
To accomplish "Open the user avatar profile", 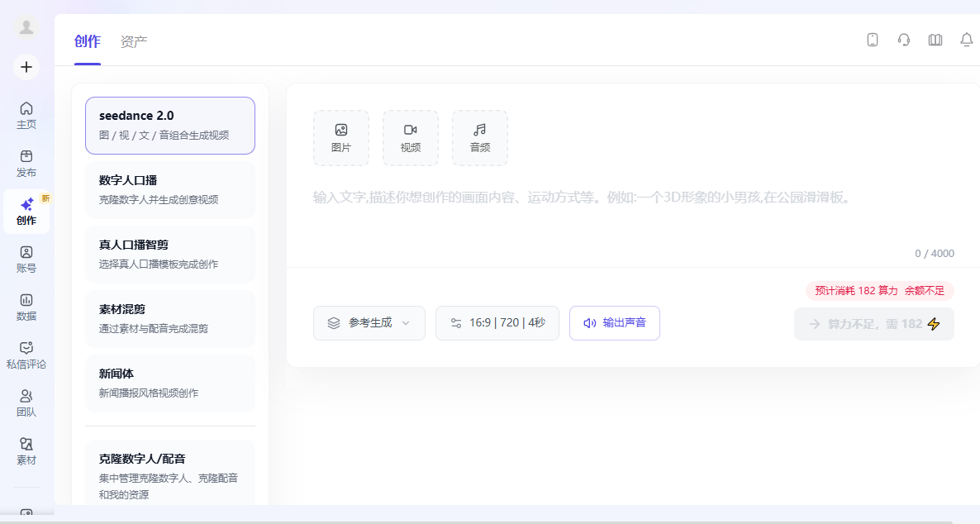I will [26, 27].
